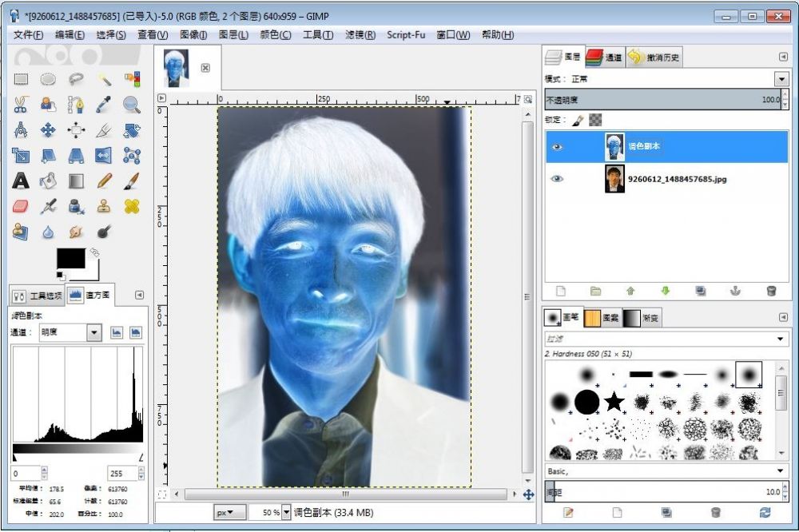Open the 50 % zoom level dropdown
Viewport: 799px width, 532px height.
286,512
